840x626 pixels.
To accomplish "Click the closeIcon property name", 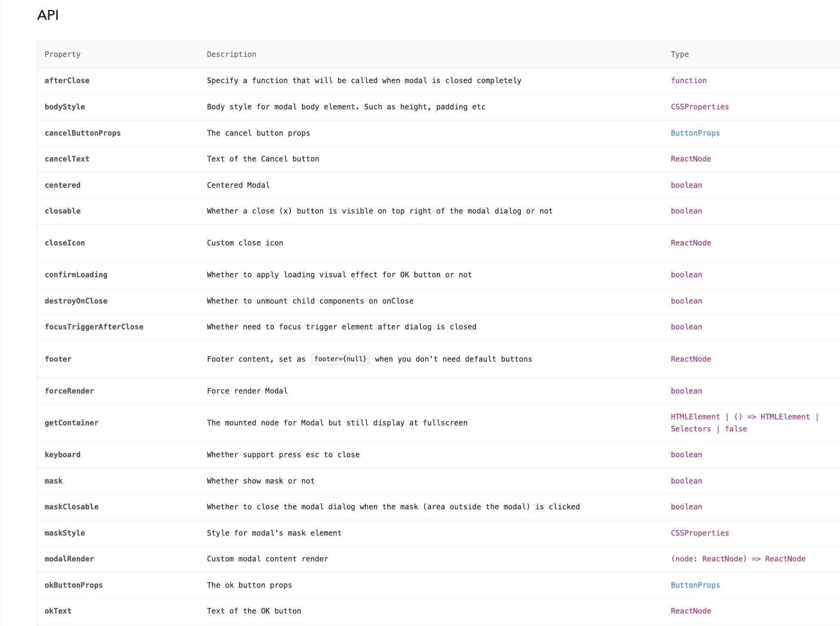I will 65,243.
